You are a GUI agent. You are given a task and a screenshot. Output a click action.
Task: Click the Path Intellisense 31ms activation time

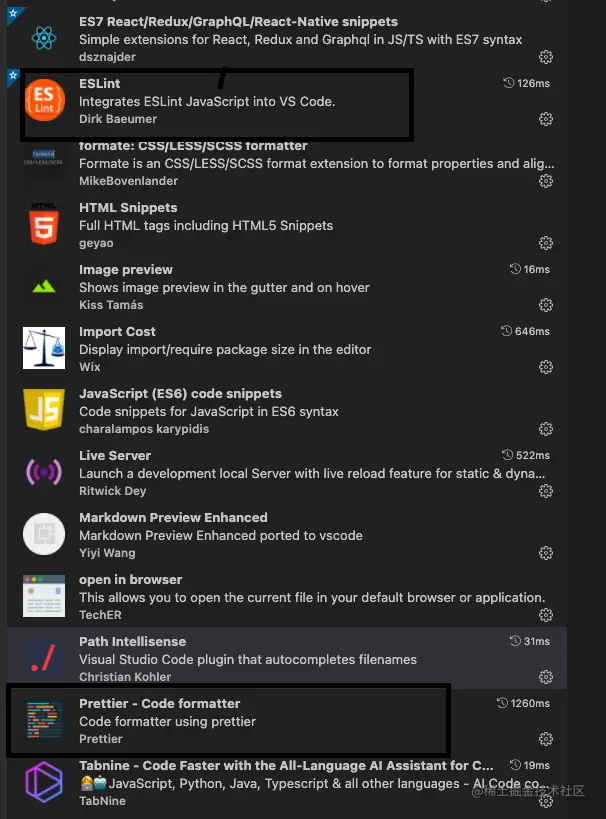click(x=530, y=641)
